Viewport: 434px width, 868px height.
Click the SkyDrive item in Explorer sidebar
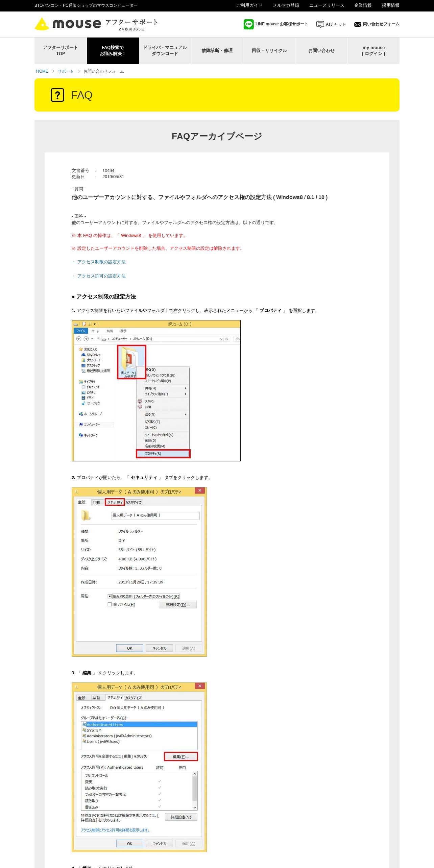coord(91,355)
